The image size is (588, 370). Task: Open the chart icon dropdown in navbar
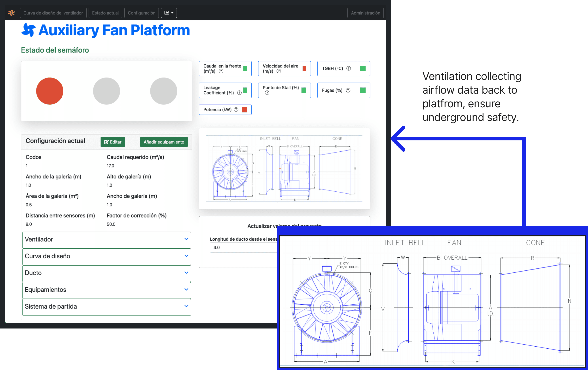169,13
